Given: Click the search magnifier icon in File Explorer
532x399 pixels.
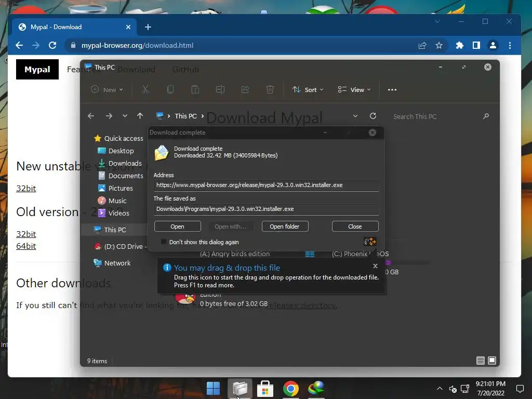Looking at the screenshot, I should pos(486,116).
